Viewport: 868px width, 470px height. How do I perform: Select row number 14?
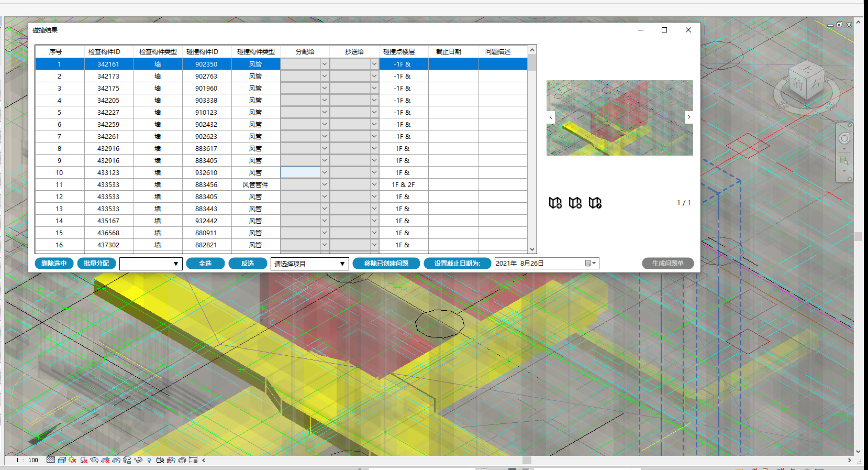281,221
